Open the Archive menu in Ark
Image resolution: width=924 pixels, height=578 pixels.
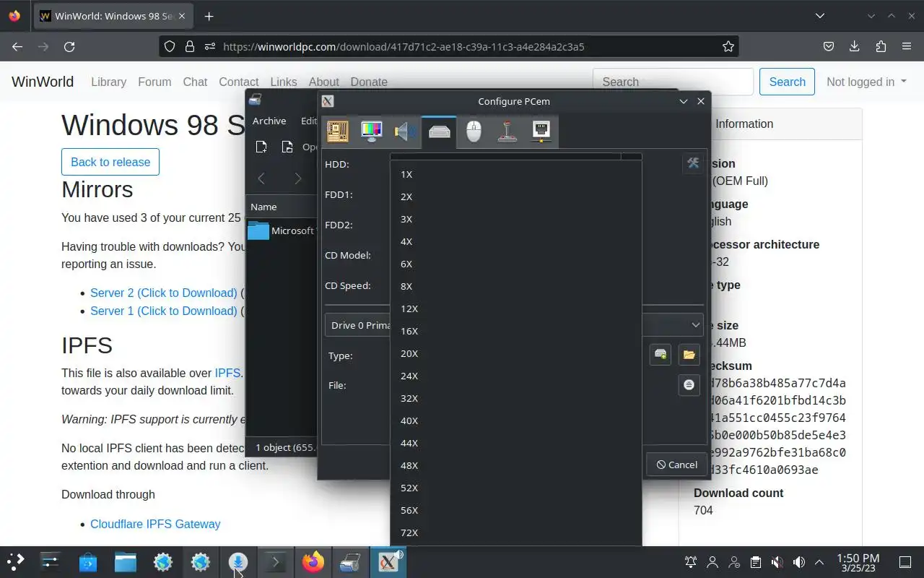[x=269, y=121]
